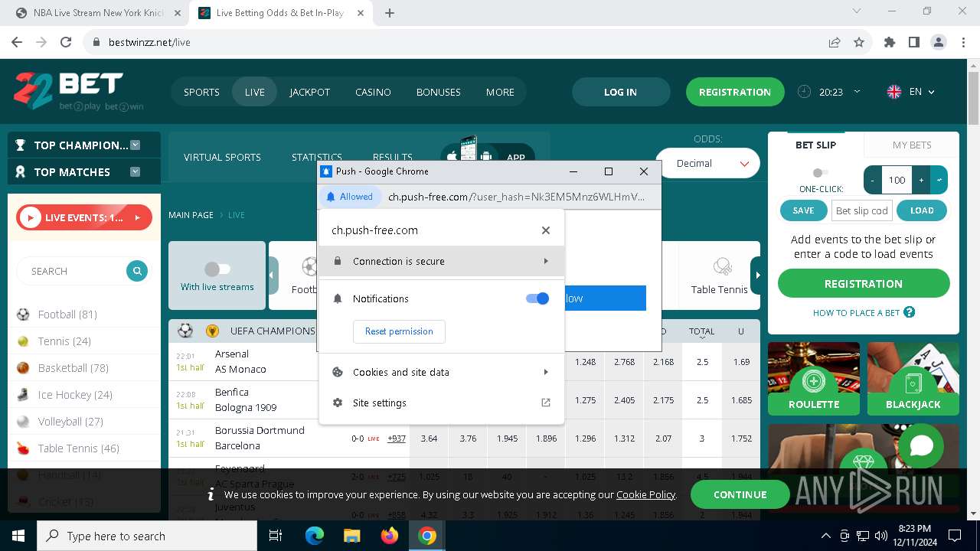
Task: Open File Explorer from the taskbar
Action: coord(352,536)
